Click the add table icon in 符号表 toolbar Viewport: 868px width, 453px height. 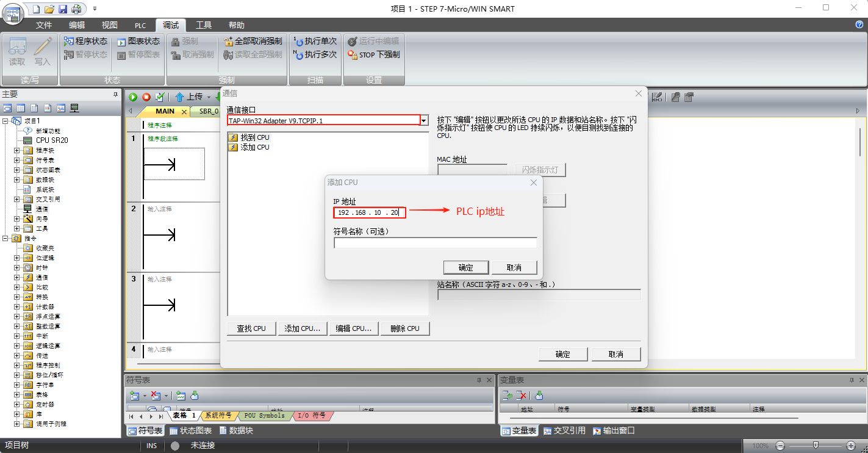[134, 396]
